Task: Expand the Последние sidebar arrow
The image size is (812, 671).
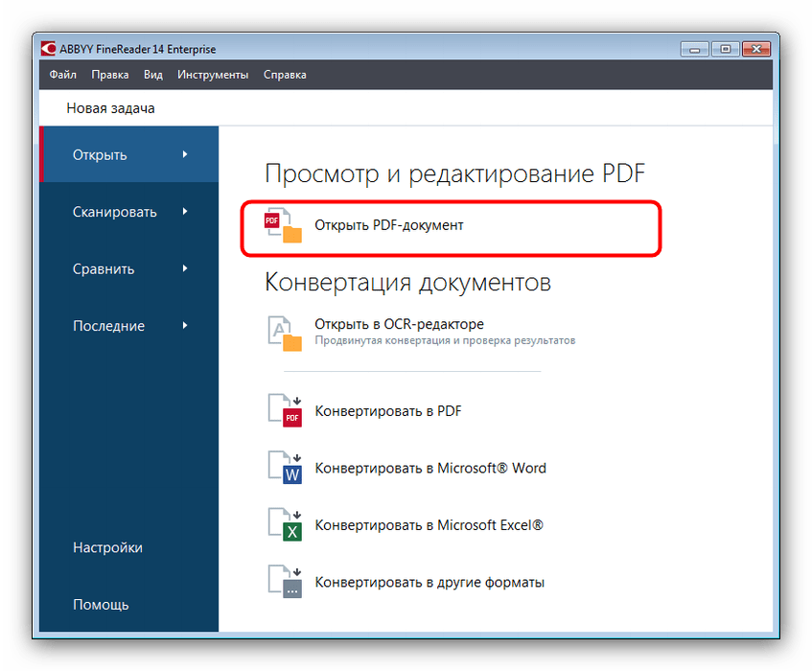Action: 185,326
